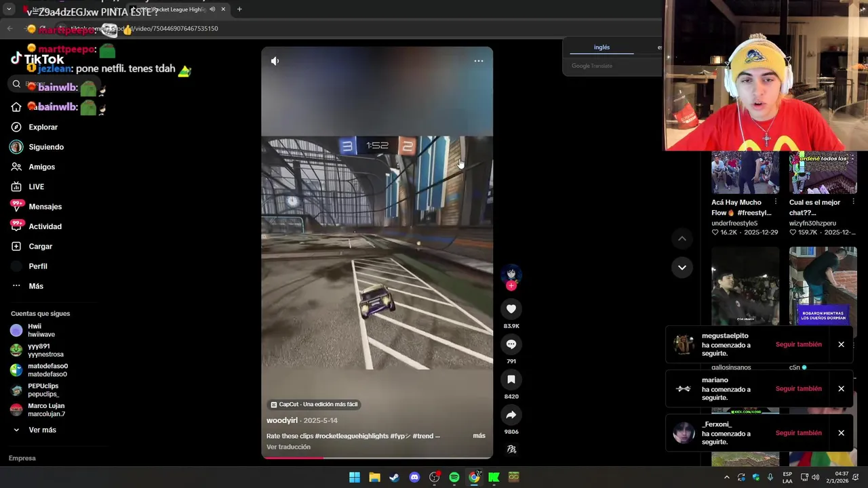Click the TikTok logo
The height and width of the screenshot is (488, 868).
click(x=37, y=59)
